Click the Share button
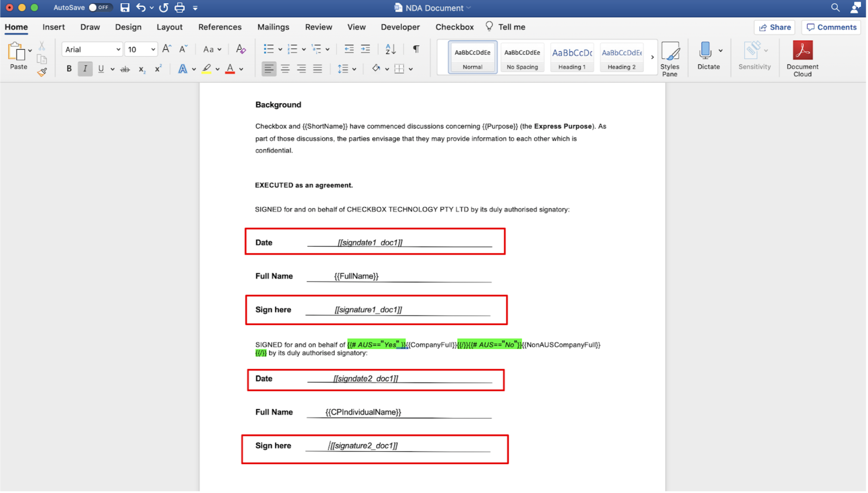868x493 pixels. point(776,27)
